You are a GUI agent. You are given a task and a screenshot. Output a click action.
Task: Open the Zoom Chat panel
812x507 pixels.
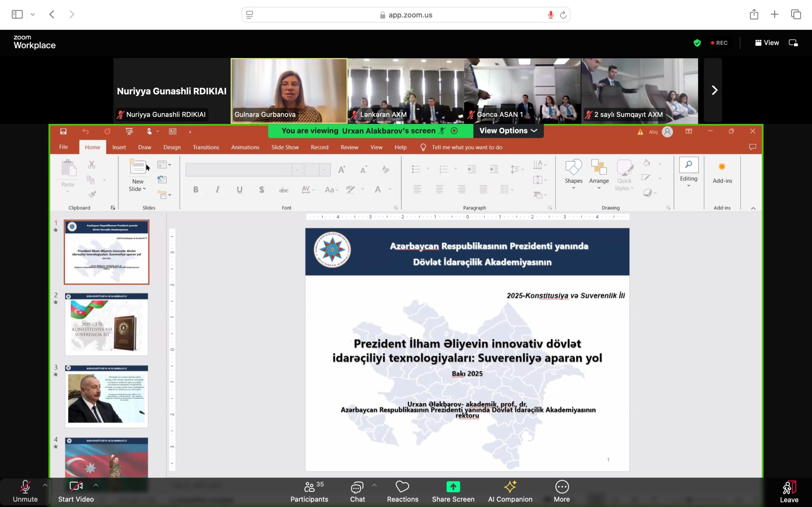click(x=357, y=491)
